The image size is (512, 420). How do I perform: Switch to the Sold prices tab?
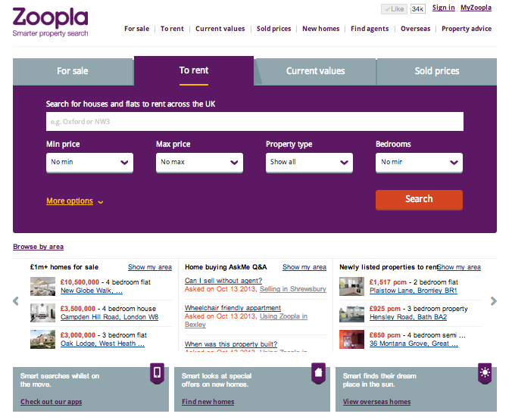point(437,71)
